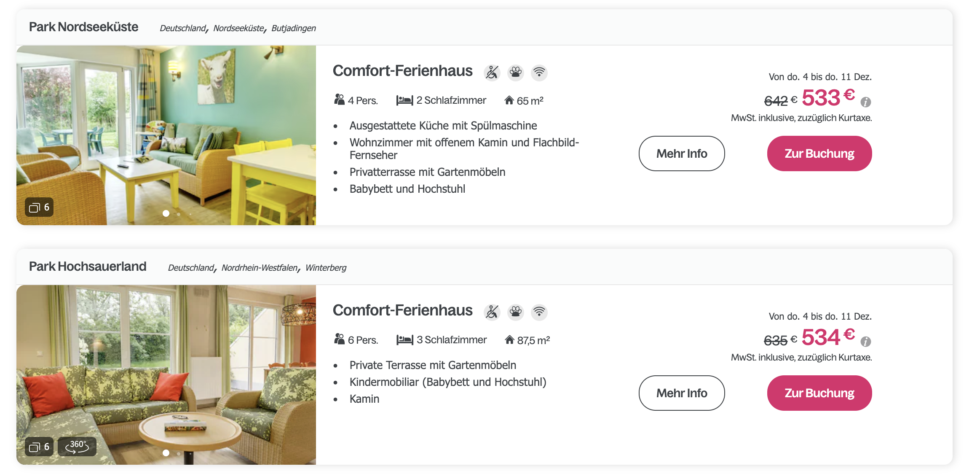
Task: Click the pets-allowed paw icon for Park Nordseeküste
Action: (x=515, y=73)
